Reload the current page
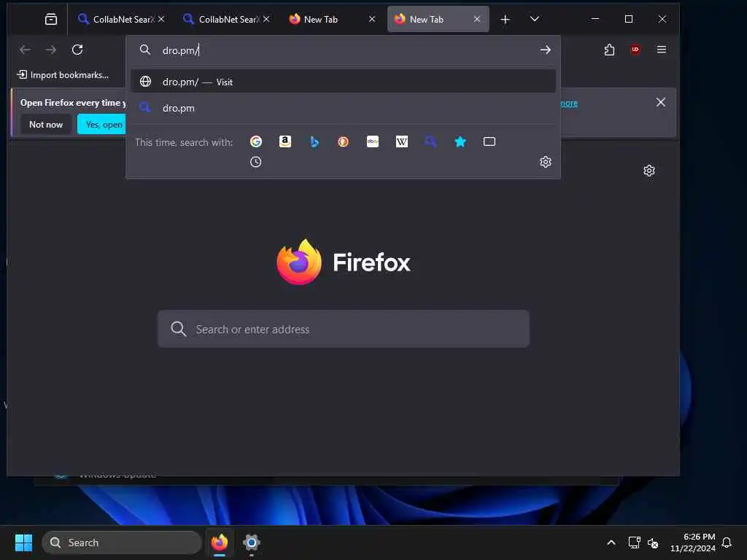The width and height of the screenshot is (747, 560). [x=77, y=50]
